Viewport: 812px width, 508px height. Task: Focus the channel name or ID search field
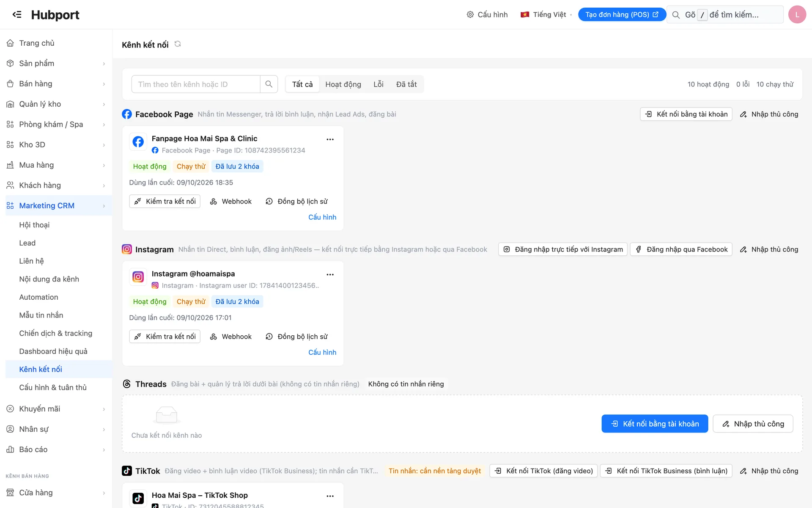tap(196, 84)
